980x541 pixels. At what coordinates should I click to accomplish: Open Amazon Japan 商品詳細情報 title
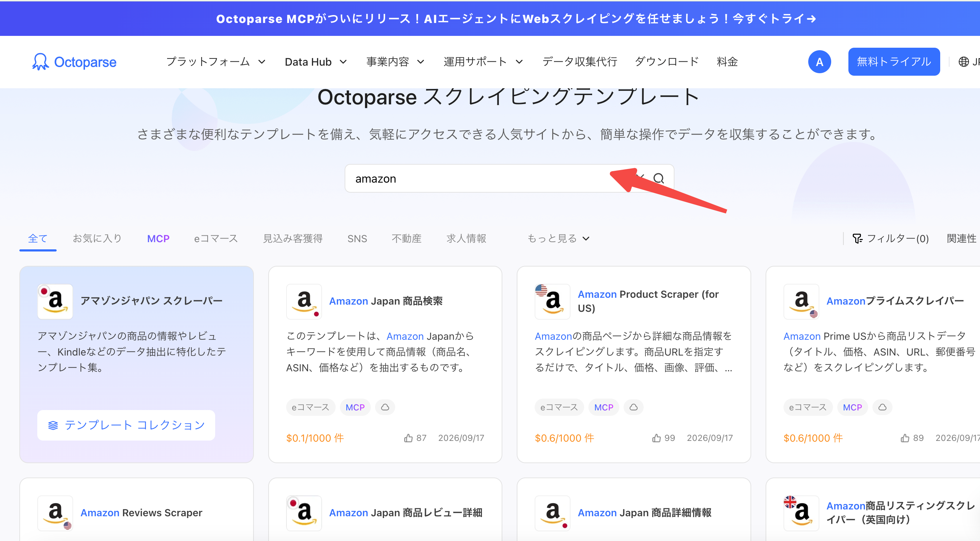[644, 513]
